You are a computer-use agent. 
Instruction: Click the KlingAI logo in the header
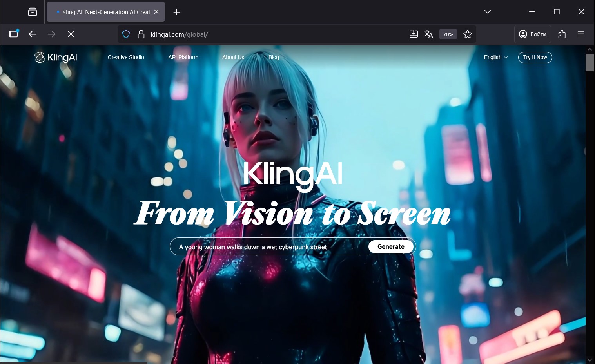click(56, 57)
